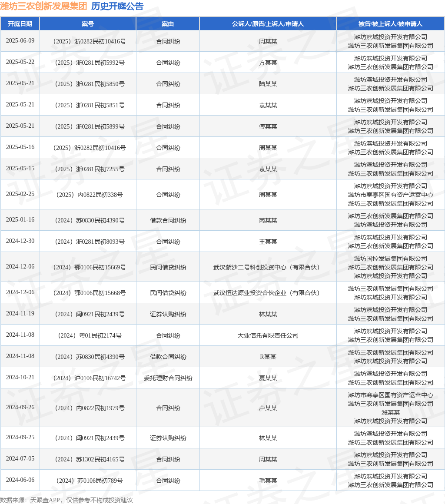The width and height of the screenshot is (445, 504).
Task: Click defendant 潍某某
Action: click(390, 413)
